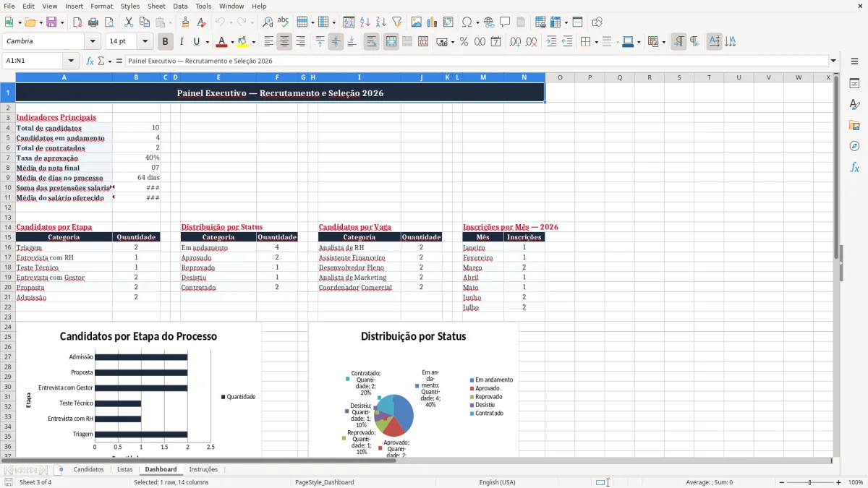
Task: Toggle Italic formatting
Action: (181, 42)
